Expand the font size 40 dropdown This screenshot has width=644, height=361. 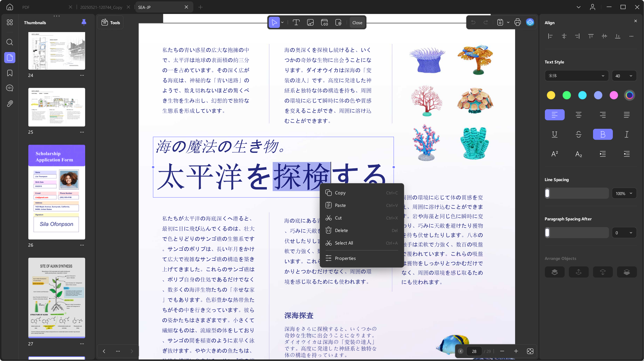click(624, 76)
